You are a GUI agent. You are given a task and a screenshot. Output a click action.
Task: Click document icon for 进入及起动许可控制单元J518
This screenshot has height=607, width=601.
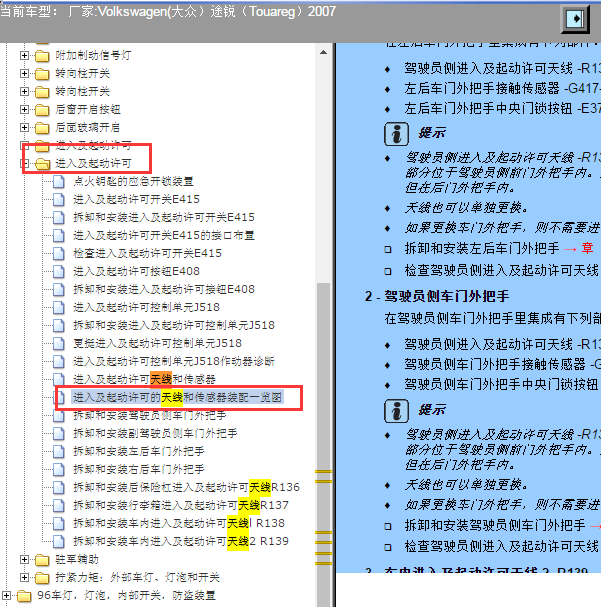[x=58, y=308]
